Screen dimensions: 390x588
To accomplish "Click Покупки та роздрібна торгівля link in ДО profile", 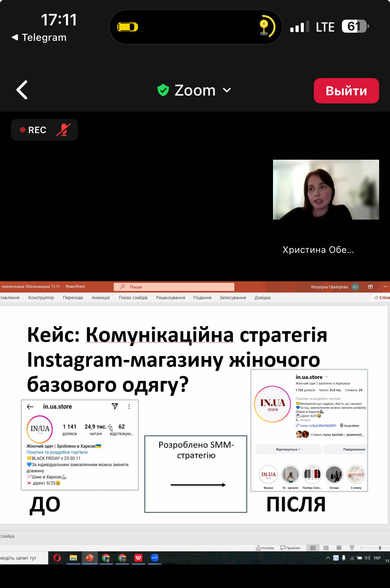I will [x=57, y=452].
